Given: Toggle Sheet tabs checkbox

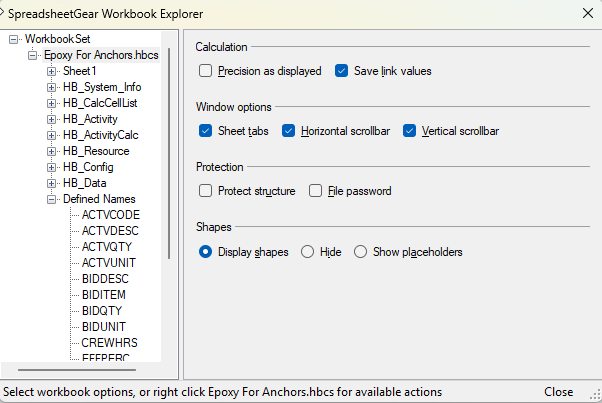Looking at the screenshot, I should (205, 131).
